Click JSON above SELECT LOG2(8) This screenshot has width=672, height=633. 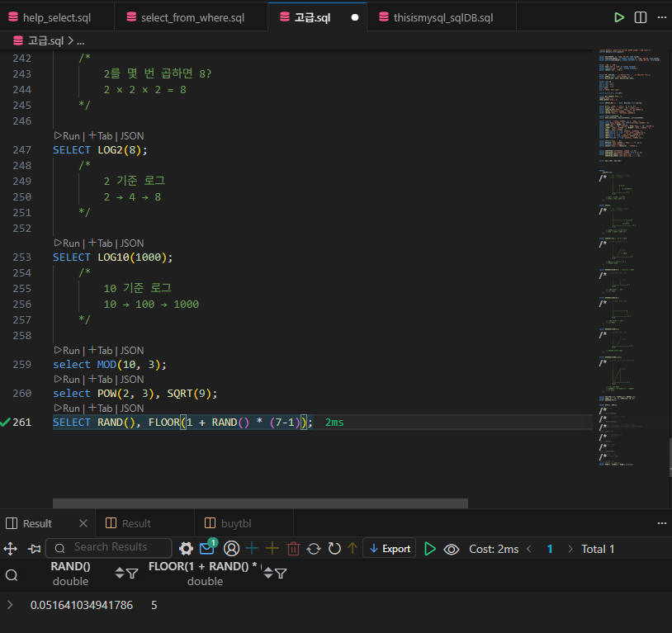coord(131,136)
